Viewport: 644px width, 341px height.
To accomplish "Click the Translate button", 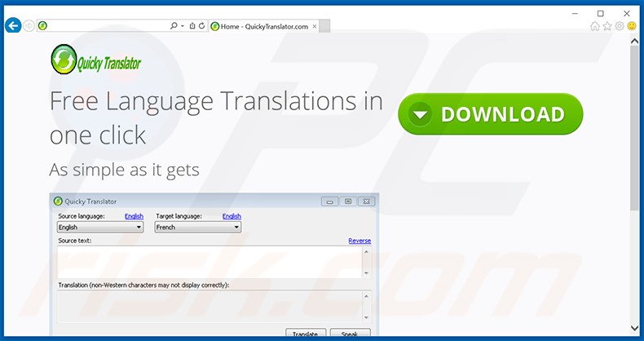I will pos(306,333).
